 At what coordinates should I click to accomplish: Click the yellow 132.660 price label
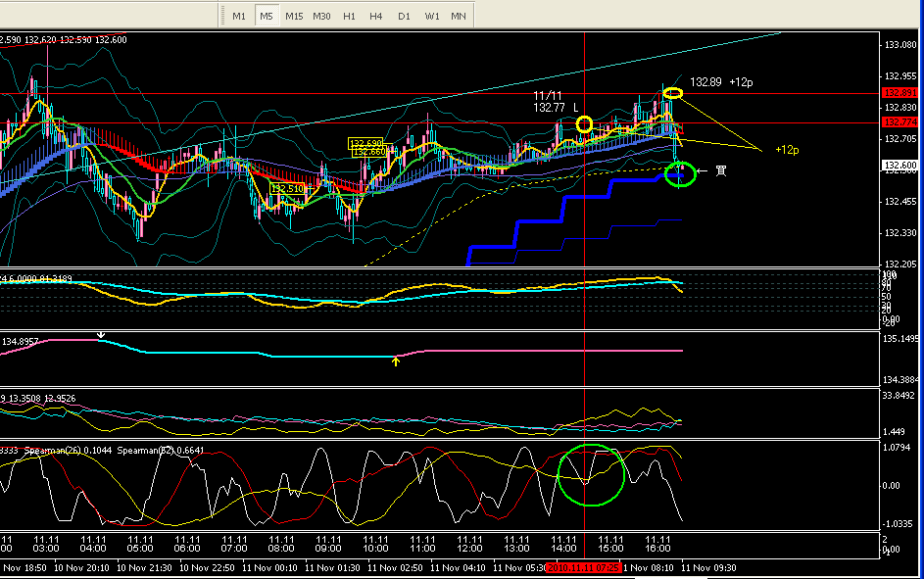[x=368, y=152]
